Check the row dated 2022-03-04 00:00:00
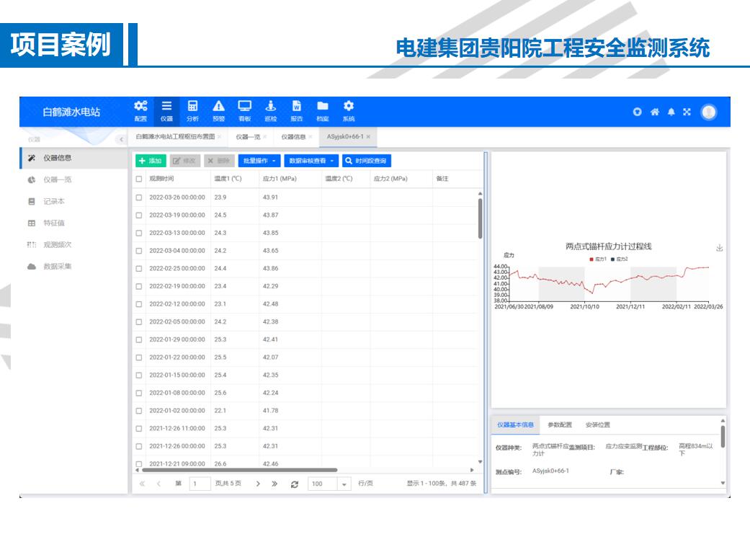The image size is (750, 560). [139, 251]
